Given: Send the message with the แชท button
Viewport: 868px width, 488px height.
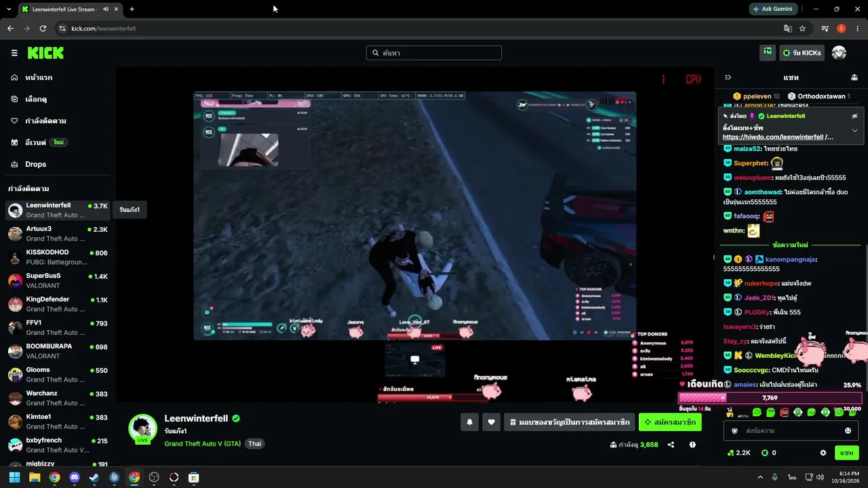Looking at the screenshot, I should [x=846, y=453].
